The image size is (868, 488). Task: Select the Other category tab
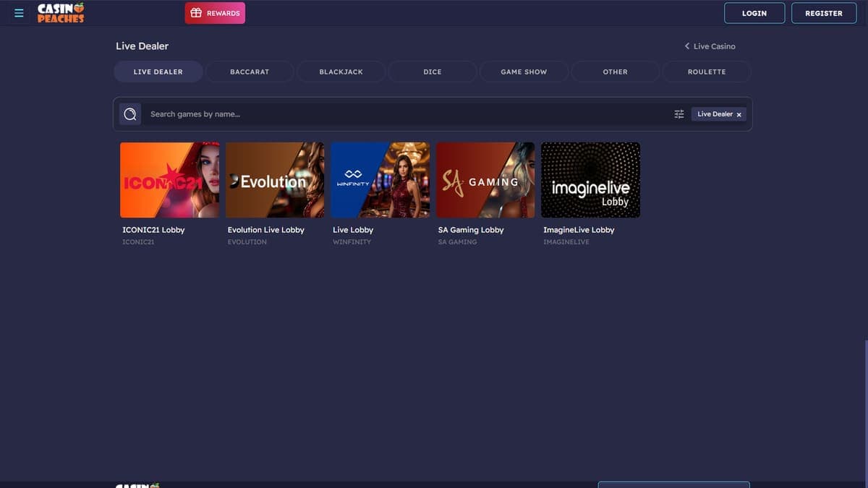[616, 72]
